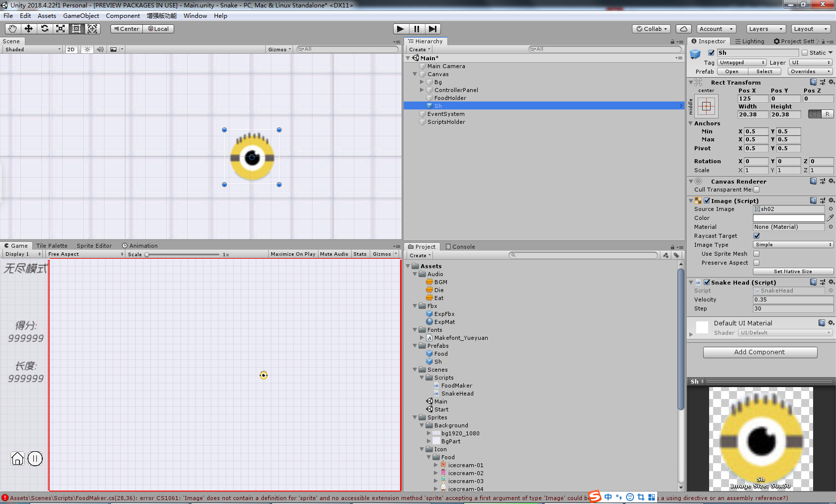
Task: Toggle Scene effects image icon
Action: [113, 49]
